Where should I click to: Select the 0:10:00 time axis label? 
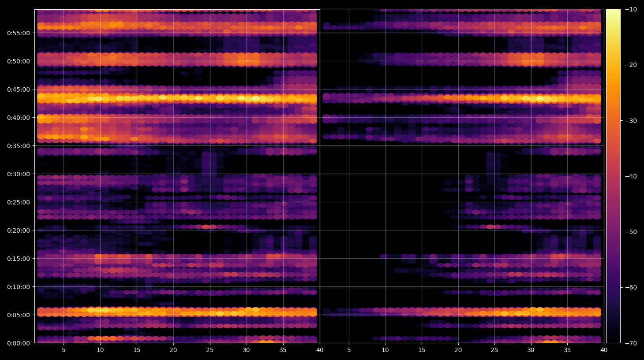(x=19, y=287)
